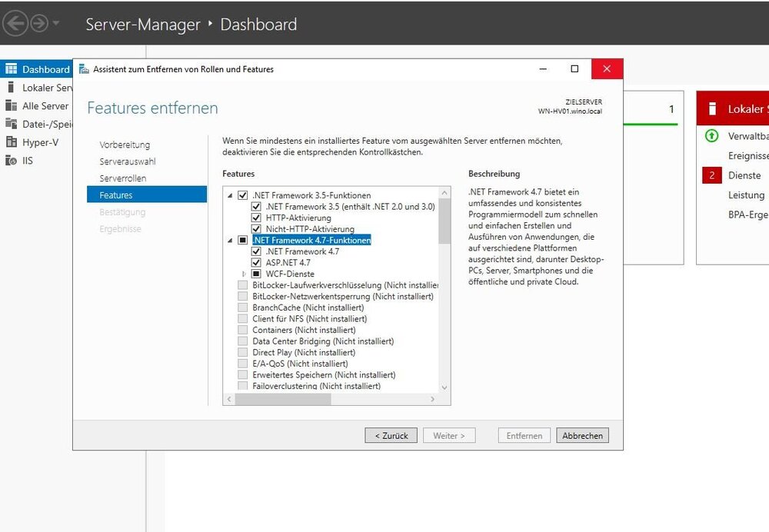This screenshot has width=769, height=532.
Task: Click the Datei-/Speicherdienste sidebar icon
Action: [11, 124]
